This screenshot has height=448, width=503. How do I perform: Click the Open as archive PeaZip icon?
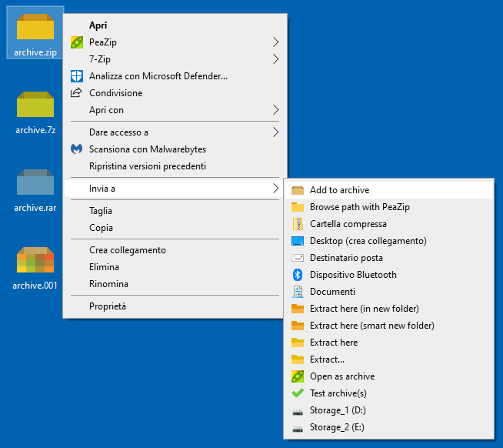coord(298,376)
